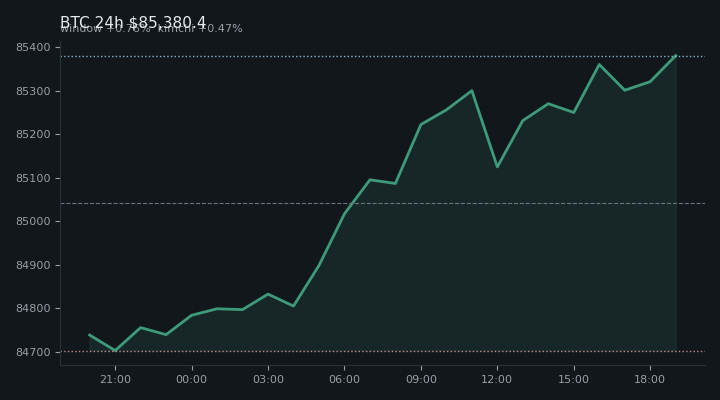This screenshot has width=720, height=400.
Task: Click the blue dotted high reference line
Action: point(383,56)
